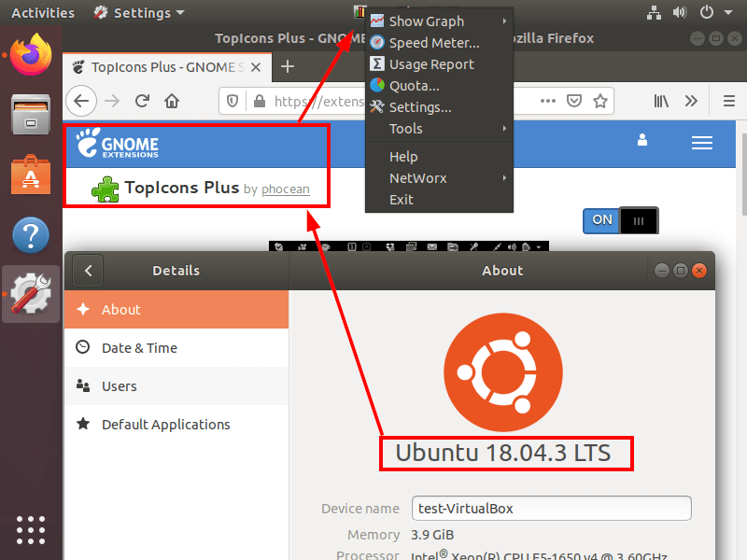The image size is (747, 560).
Task: Click Firefox's forward arrow
Action: [112, 101]
